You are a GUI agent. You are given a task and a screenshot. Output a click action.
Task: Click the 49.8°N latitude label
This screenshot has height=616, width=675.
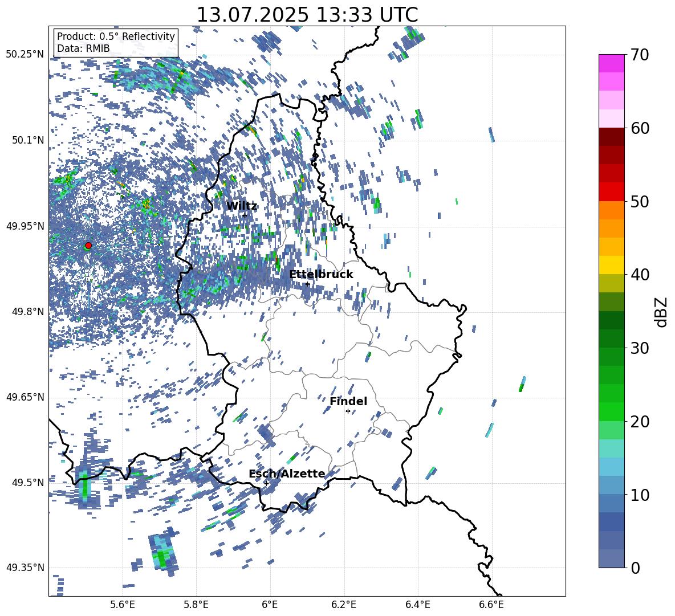pyautogui.click(x=27, y=312)
